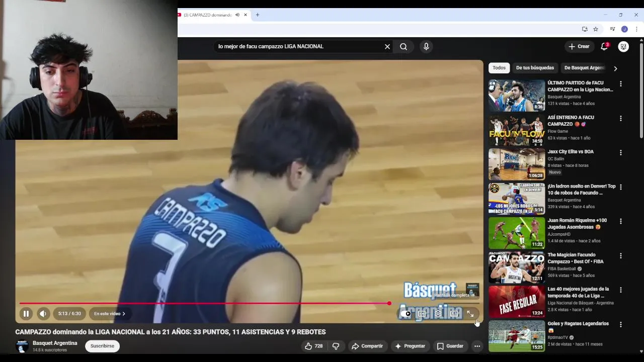Select the 'De Basquet Argentina' chip
The width and height of the screenshot is (644, 362).
tap(584, 68)
